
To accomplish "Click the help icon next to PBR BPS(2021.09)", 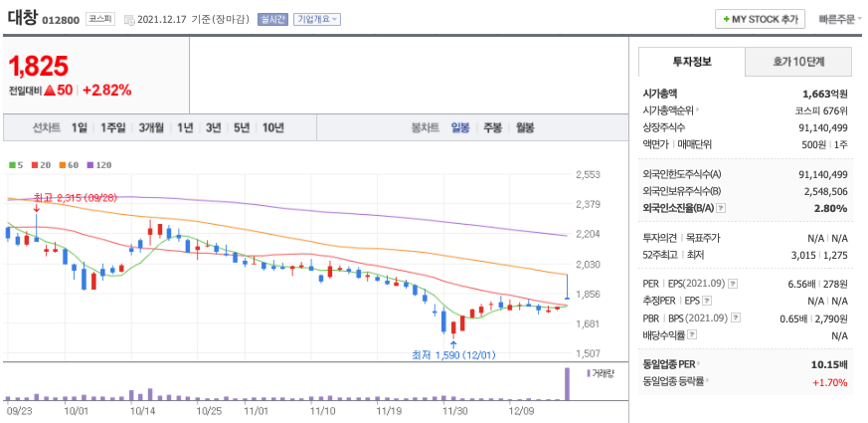I will pyautogui.click(x=736, y=318).
